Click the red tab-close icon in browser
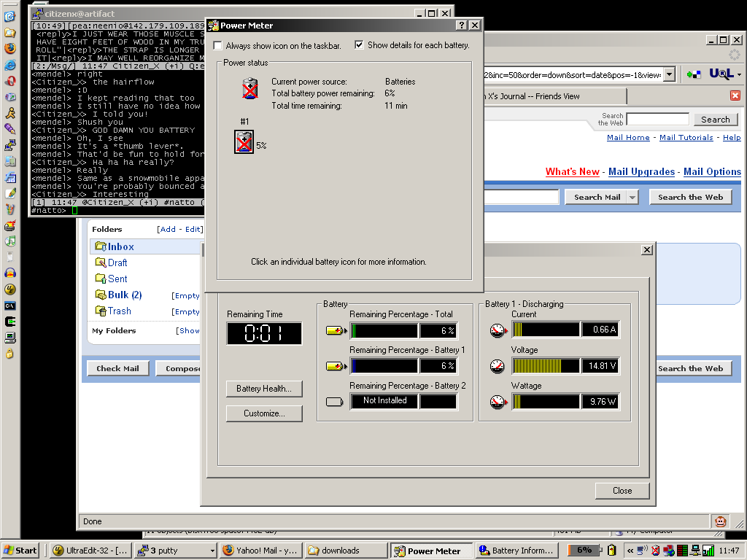This screenshot has width=747, height=560. (735, 96)
